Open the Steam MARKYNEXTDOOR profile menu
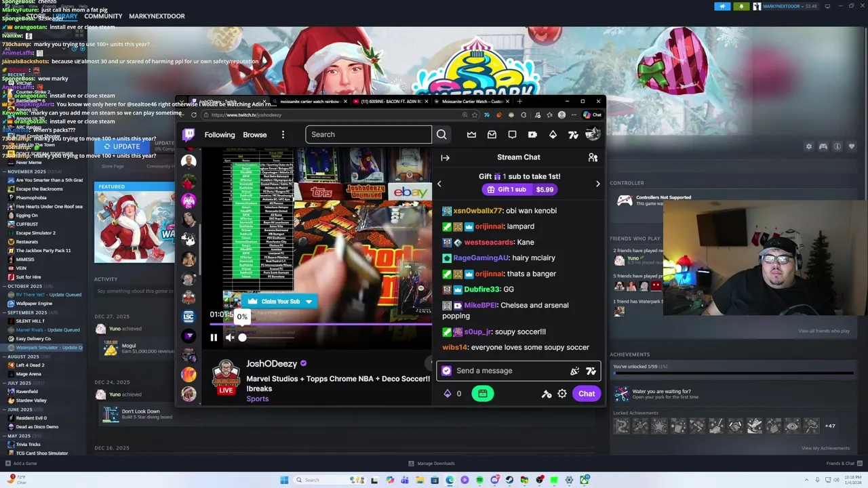This screenshot has width=868, height=488. [x=157, y=16]
